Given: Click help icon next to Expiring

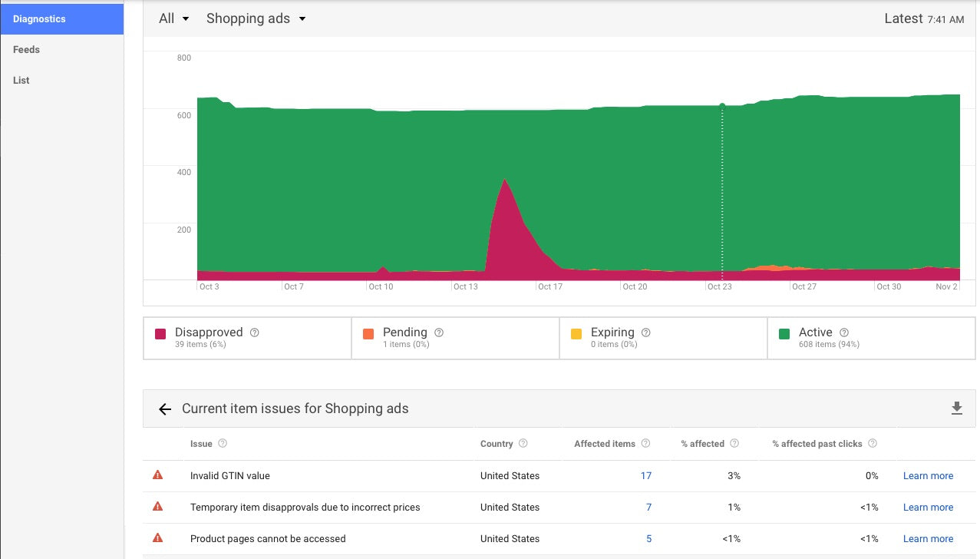Looking at the screenshot, I should coord(646,332).
